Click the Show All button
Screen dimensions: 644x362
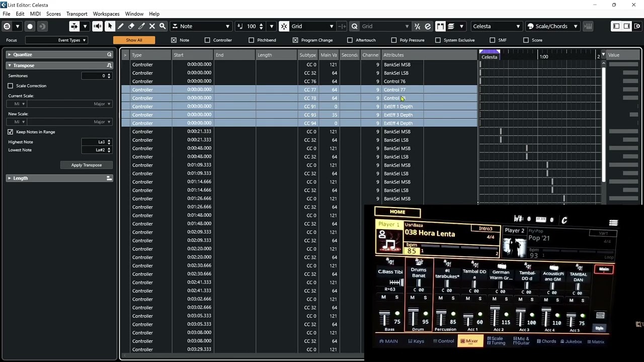coord(134,40)
